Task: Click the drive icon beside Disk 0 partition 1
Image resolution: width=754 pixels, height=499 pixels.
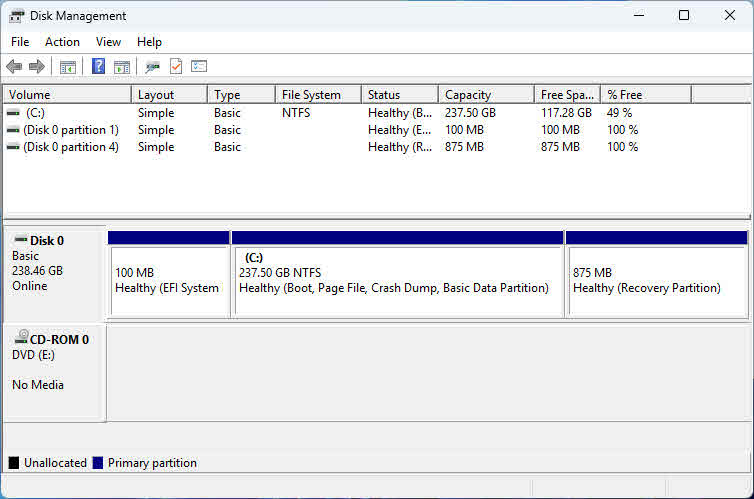Action: (13, 130)
